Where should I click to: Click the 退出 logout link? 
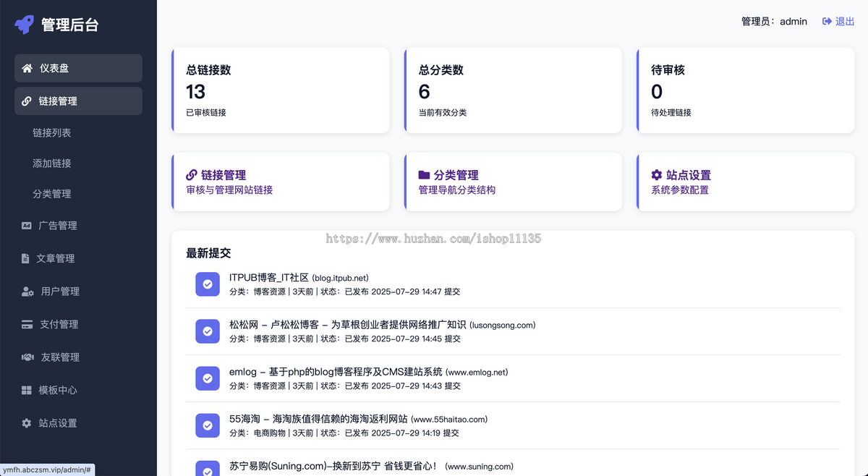(x=838, y=22)
